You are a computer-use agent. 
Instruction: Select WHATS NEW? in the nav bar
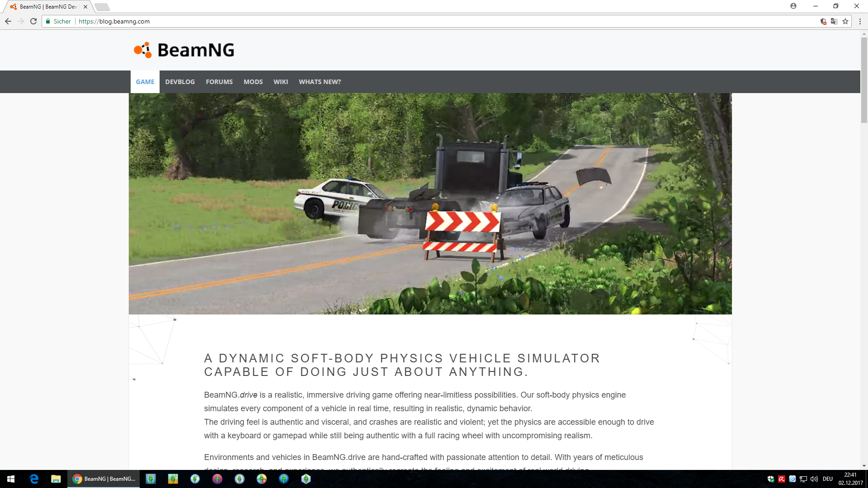[320, 82]
